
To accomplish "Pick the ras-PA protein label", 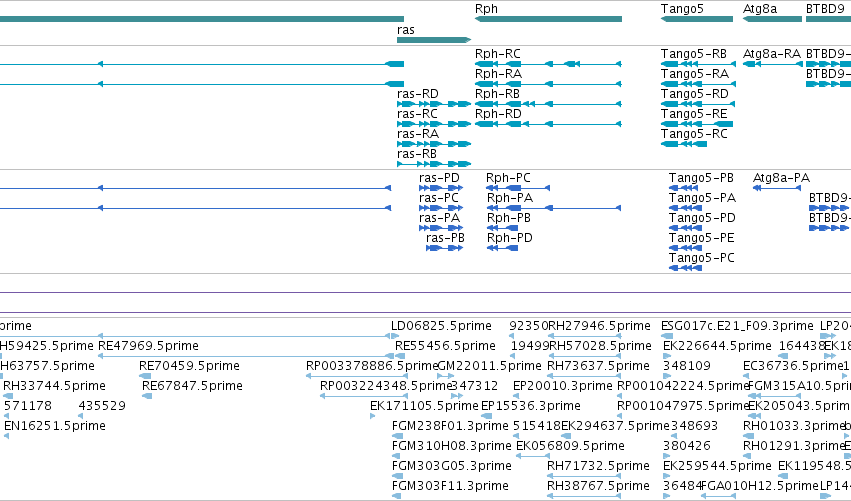I will point(439,218).
